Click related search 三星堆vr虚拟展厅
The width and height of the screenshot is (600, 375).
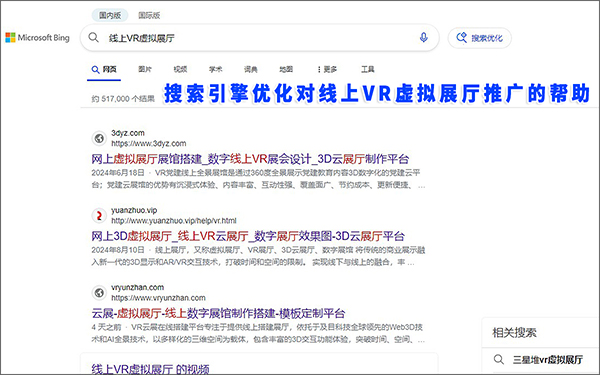pos(548,360)
